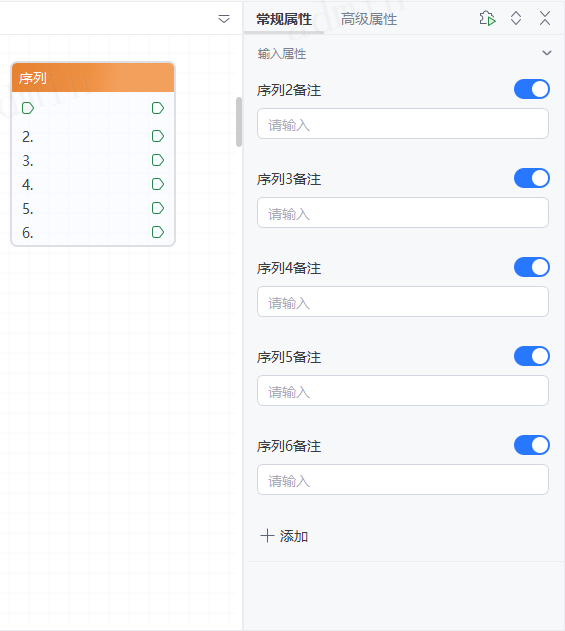Click row label 4. in 序列 node
565x631 pixels.
pyautogui.click(x=28, y=185)
